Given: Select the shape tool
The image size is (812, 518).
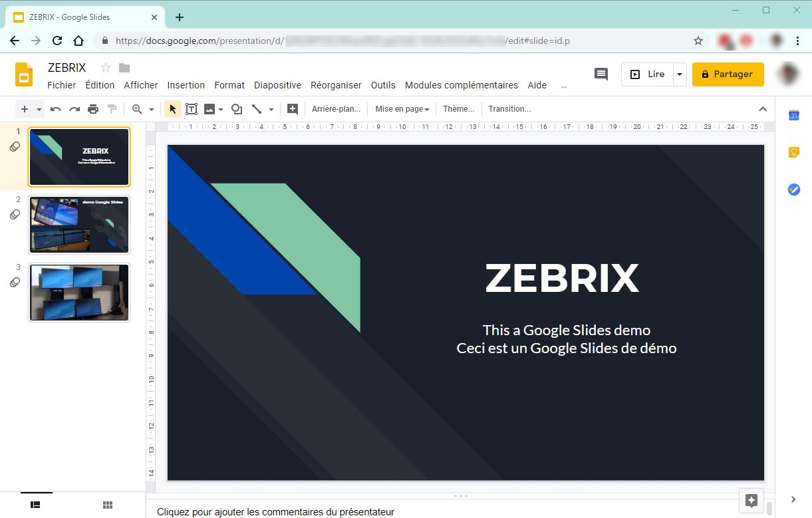Looking at the screenshot, I should tap(237, 109).
